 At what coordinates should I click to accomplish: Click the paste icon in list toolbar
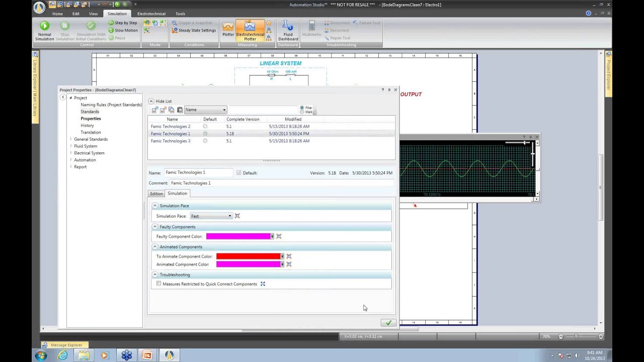(180, 110)
